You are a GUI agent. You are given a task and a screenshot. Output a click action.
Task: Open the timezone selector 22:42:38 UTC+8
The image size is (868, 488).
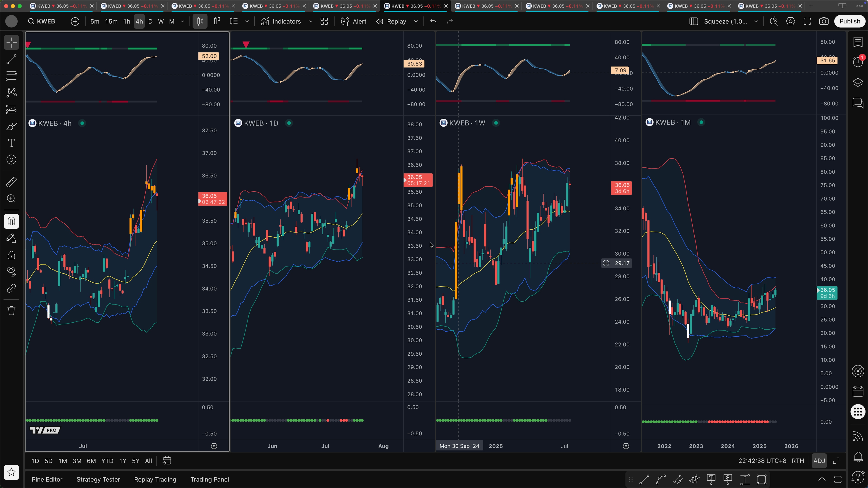pyautogui.click(x=762, y=461)
